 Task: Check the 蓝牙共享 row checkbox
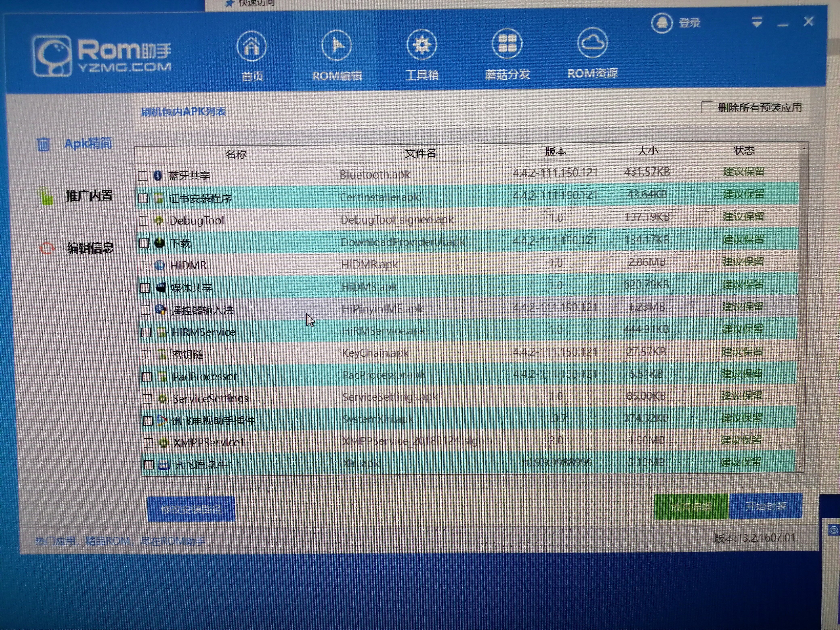(143, 176)
